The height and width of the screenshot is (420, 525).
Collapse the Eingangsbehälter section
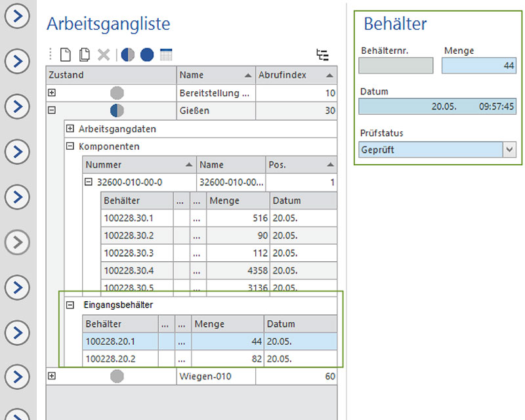point(72,305)
